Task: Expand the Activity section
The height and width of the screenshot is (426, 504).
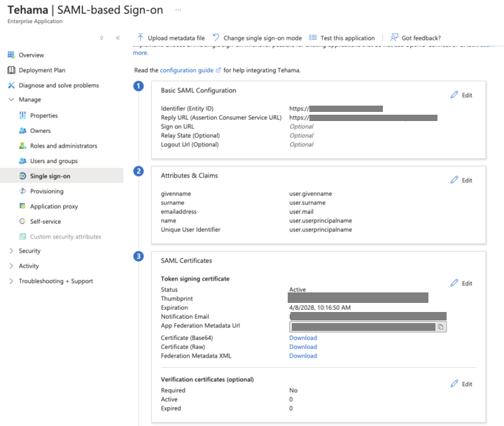Action: (x=11, y=266)
